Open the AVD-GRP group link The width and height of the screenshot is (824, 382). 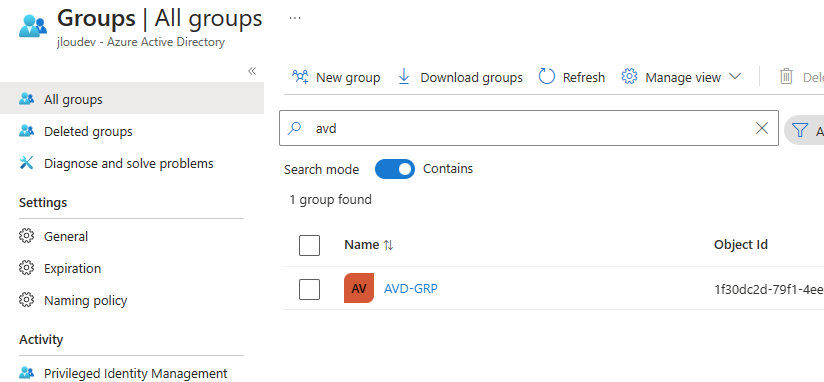tap(410, 288)
